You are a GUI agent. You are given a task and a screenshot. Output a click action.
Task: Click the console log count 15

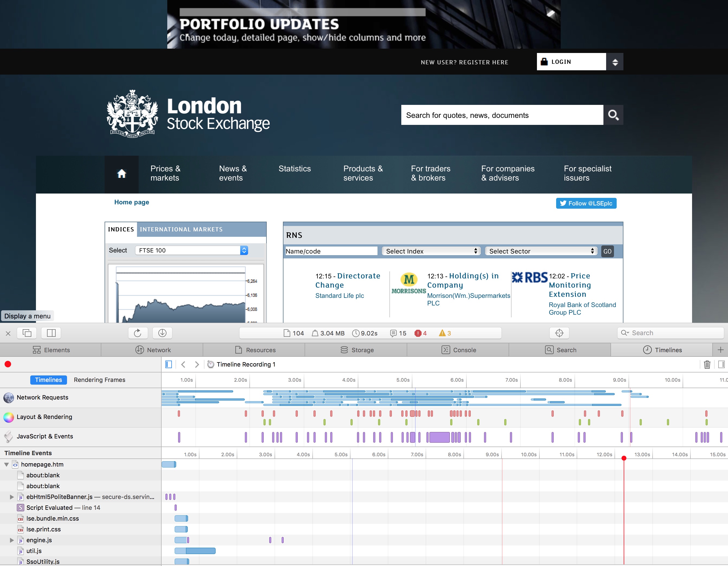398,333
